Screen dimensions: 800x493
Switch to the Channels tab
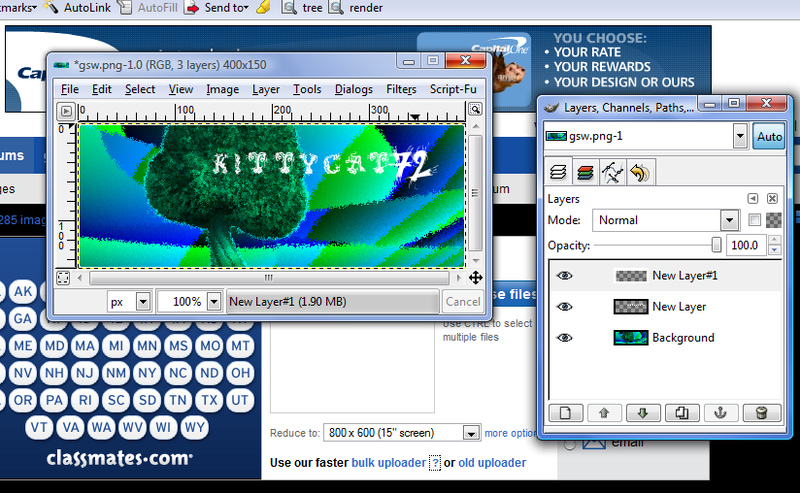[x=584, y=173]
